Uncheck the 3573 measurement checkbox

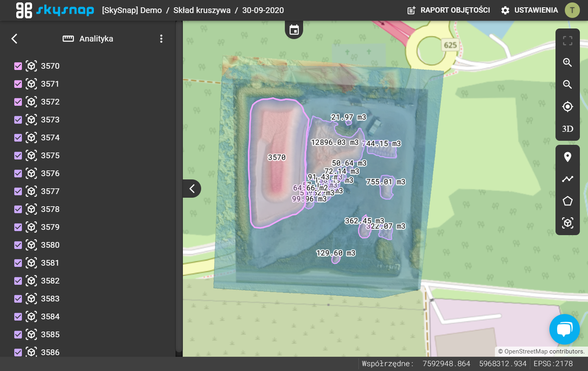pyautogui.click(x=18, y=120)
